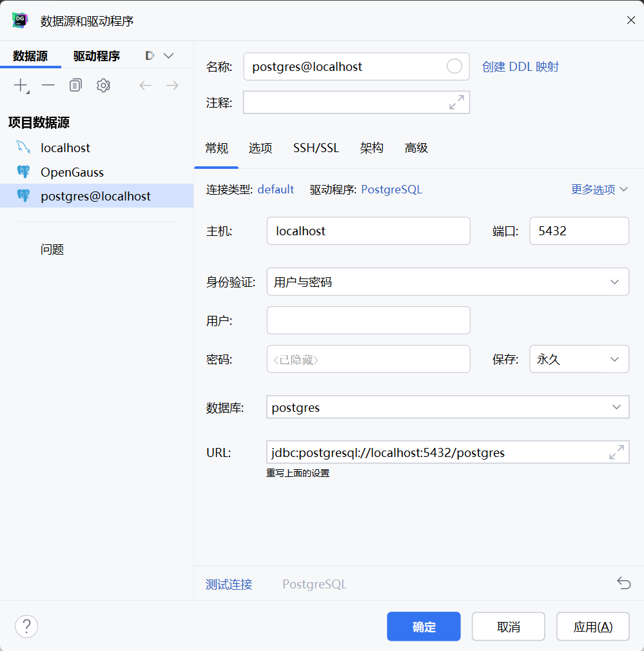Select postgres@localhost data source in tree
The image size is (644, 651).
pos(97,196)
